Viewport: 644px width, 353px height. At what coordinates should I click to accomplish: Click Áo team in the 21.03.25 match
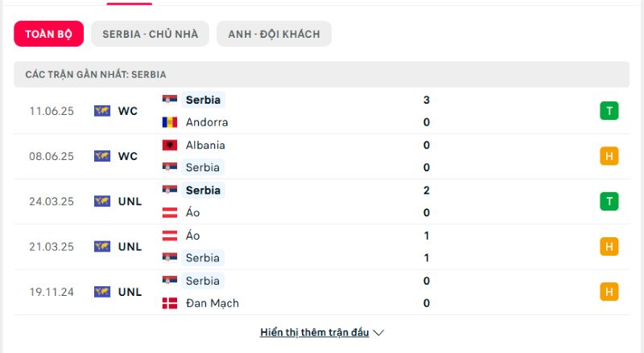click(x=192, y=236)
